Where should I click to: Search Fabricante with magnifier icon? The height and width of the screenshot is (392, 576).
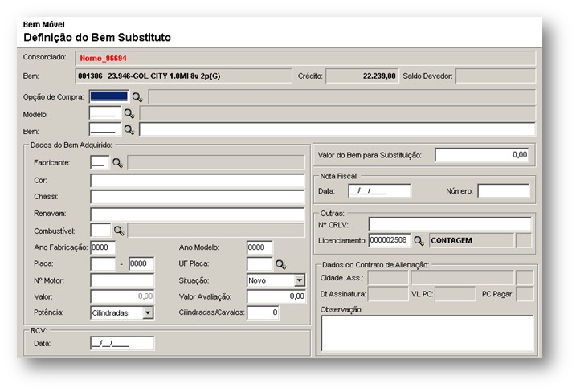[x=117, y=163]
